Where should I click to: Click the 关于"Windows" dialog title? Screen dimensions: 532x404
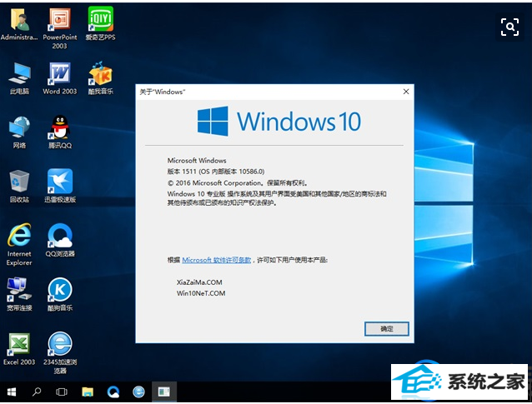pos(162,92)
